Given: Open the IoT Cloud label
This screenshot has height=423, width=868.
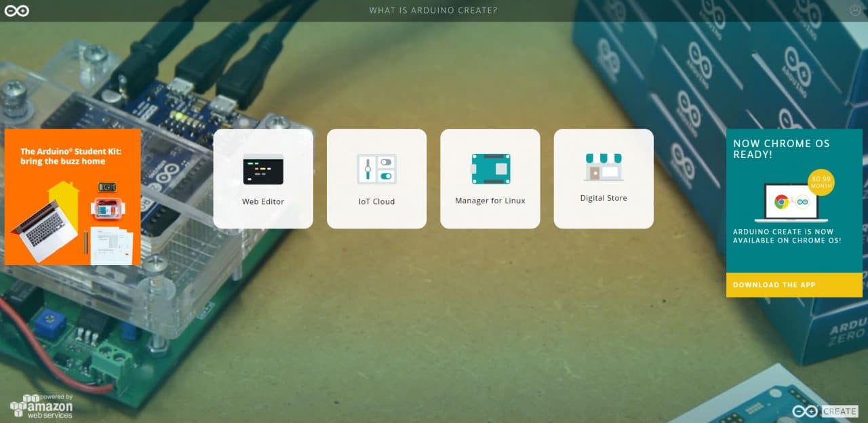Looking at the screenshot, I should point(376,201).
